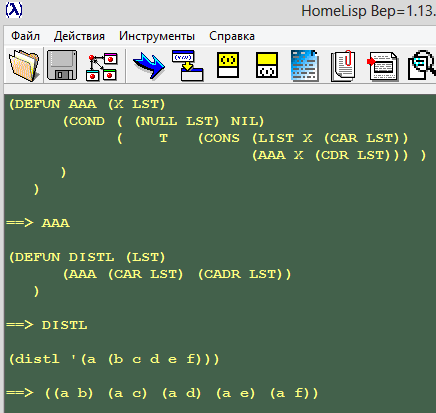Click the line '(DEFUN DISTL (LST)'

(x=87, y=257)
